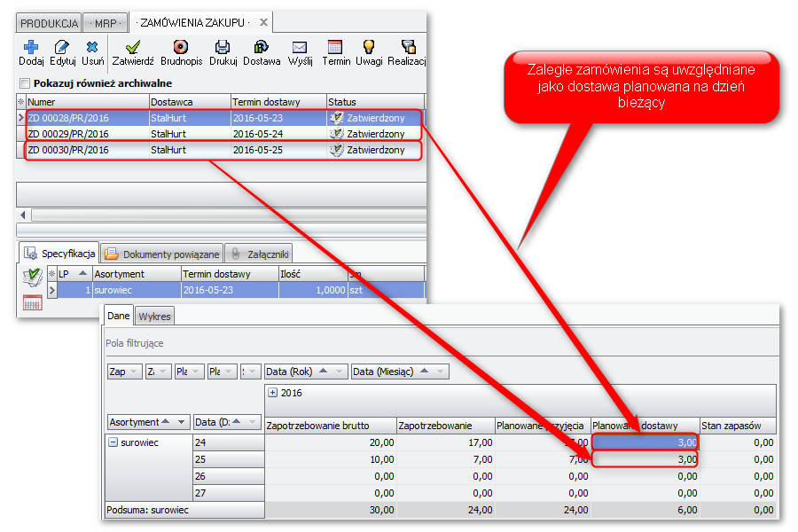The width and height of the screenshot is (798, 532).
Task: Click the Drukuj printer icon
Action: pos(223,47)
